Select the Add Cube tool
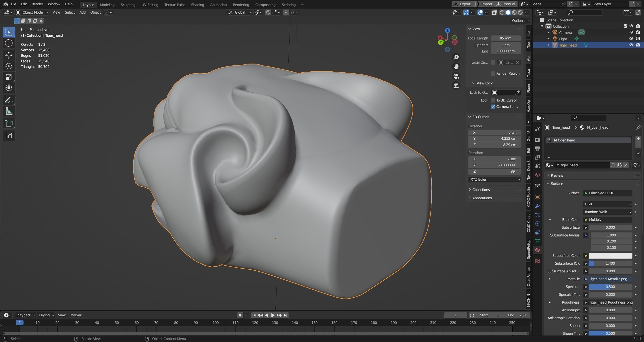The width and height of the screenshot is (644, 342). 9,123
